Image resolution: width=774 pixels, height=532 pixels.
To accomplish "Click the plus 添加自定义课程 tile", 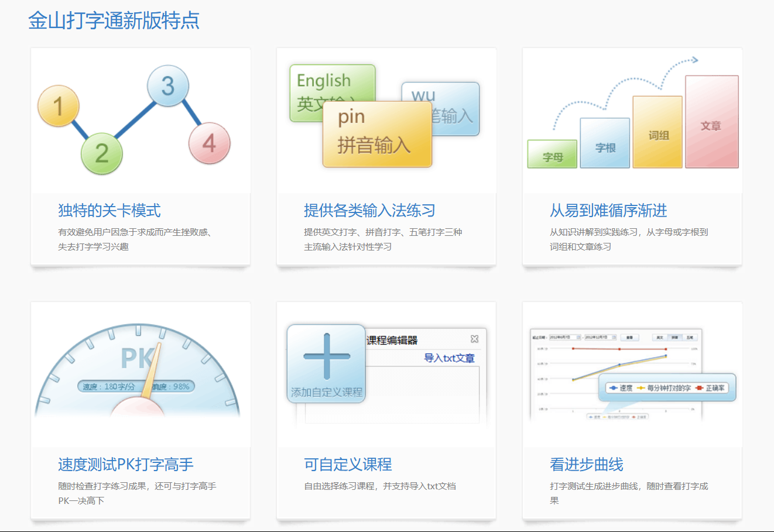I will point(327,363).
